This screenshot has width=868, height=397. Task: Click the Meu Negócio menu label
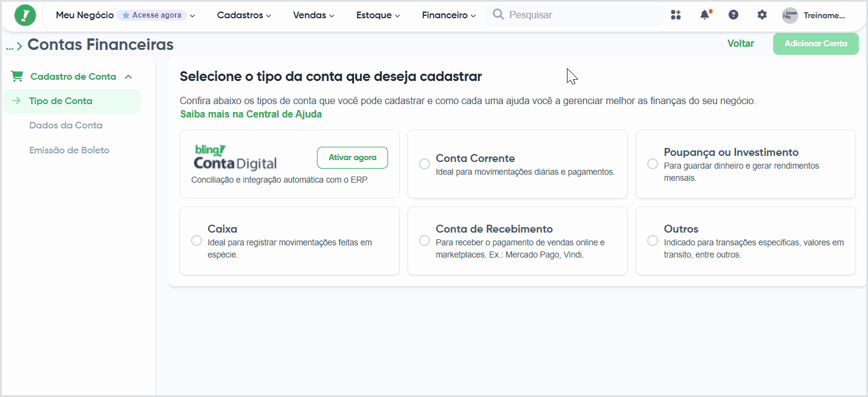click(x=85, y=15)
